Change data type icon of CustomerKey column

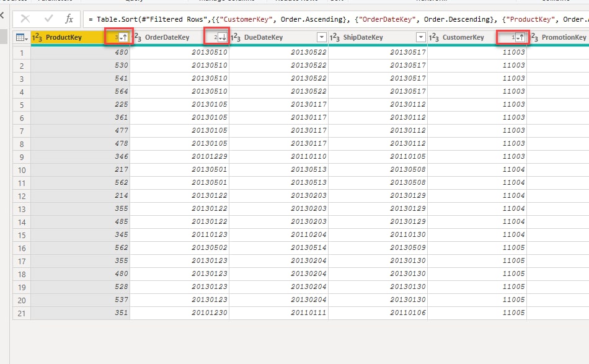coord(433,37)
